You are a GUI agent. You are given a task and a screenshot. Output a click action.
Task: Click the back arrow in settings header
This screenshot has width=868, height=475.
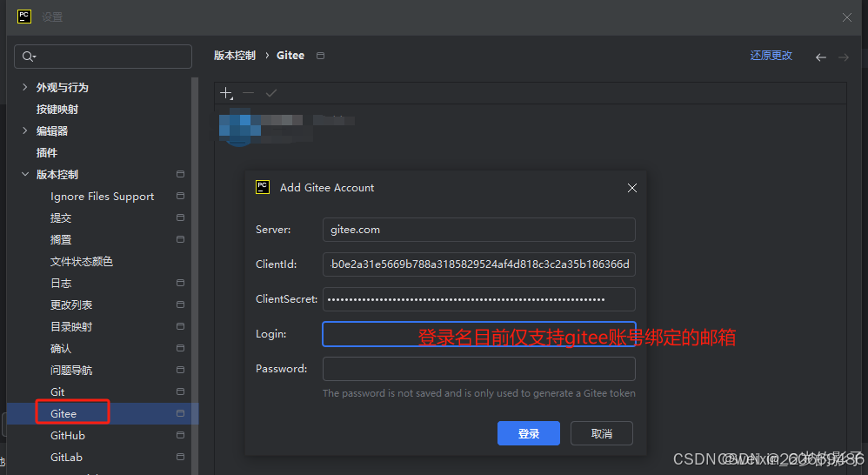coord(821,57)
